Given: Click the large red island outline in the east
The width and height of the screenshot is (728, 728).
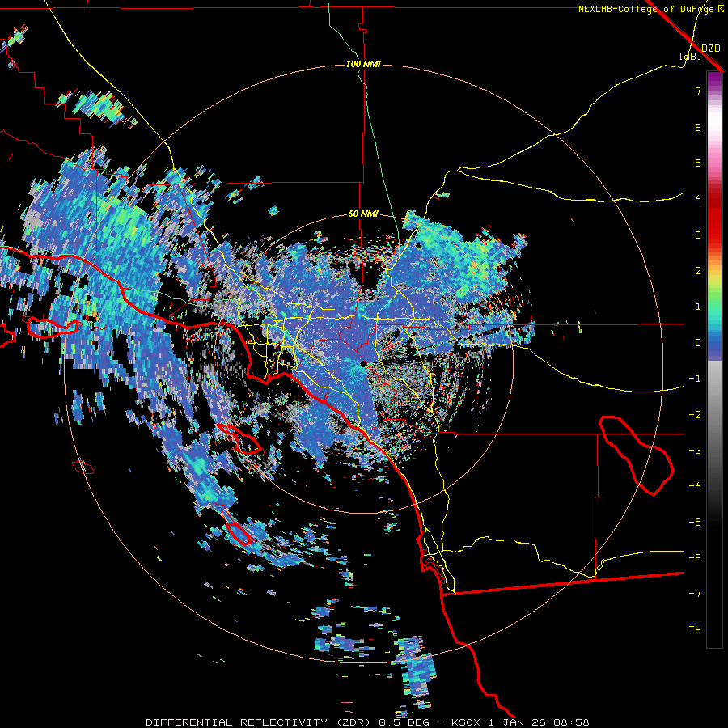Looking at the screenshot, I should point(636,455).
